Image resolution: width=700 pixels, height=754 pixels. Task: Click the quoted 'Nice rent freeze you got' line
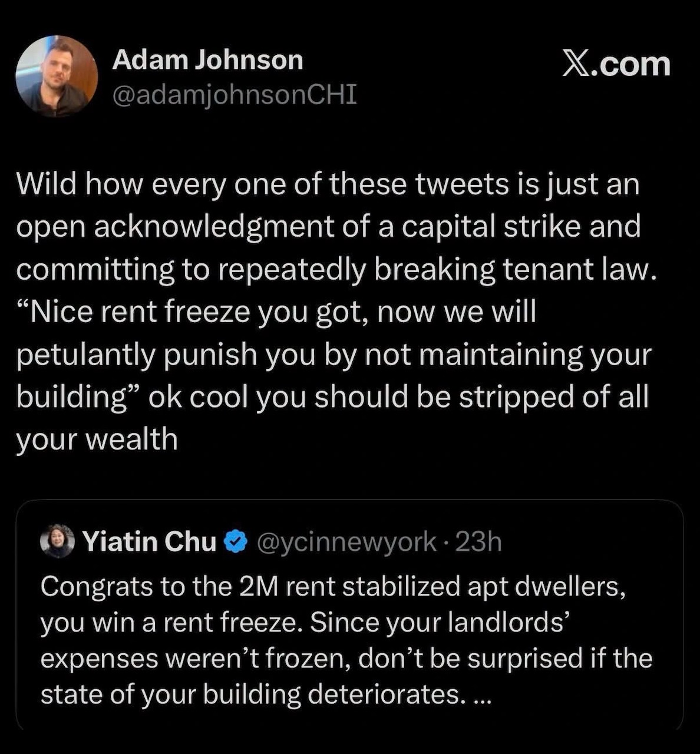pos(276,312)
